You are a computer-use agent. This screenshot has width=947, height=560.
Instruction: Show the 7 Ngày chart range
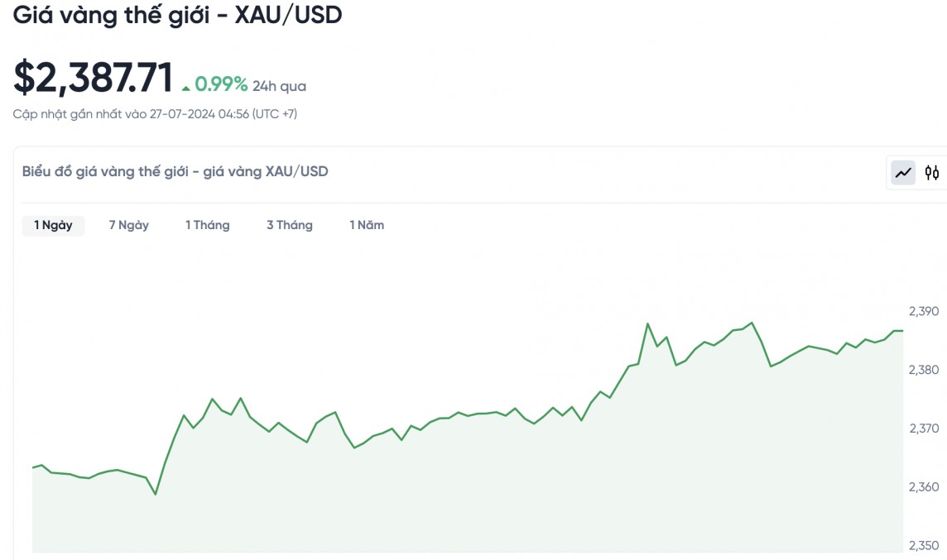(x=128, y=225)
